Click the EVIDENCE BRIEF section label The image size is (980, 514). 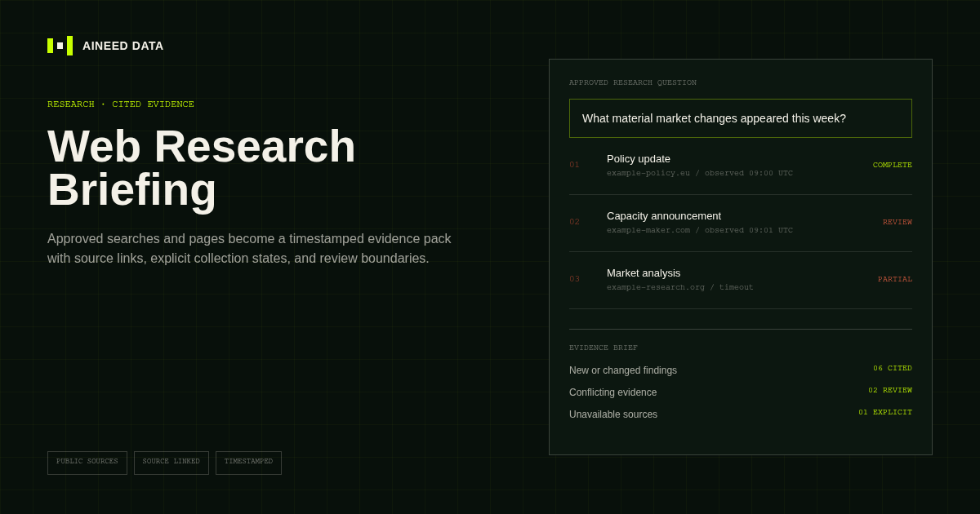click(604, 348)
